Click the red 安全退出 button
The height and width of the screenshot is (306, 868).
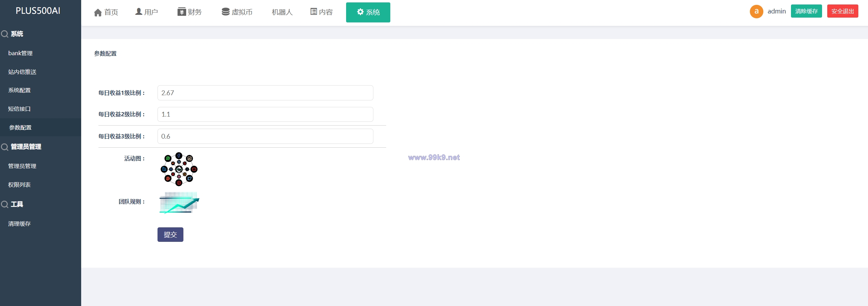tap(843, 11)
